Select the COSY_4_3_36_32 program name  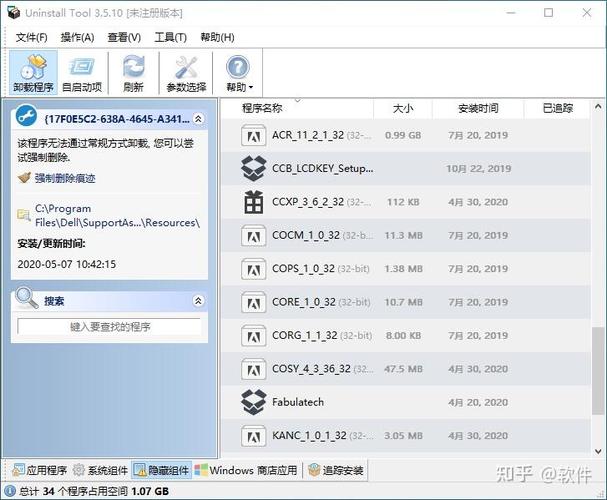(312, 369)
